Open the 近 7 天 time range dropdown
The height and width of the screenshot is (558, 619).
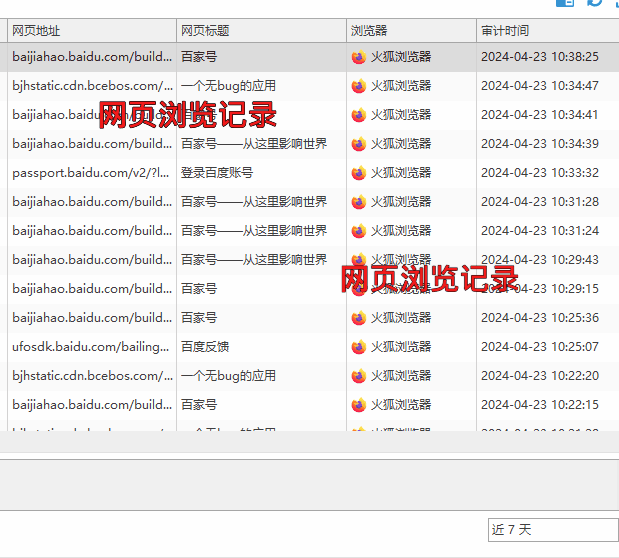pyautogui.click(x=553, y=530)
